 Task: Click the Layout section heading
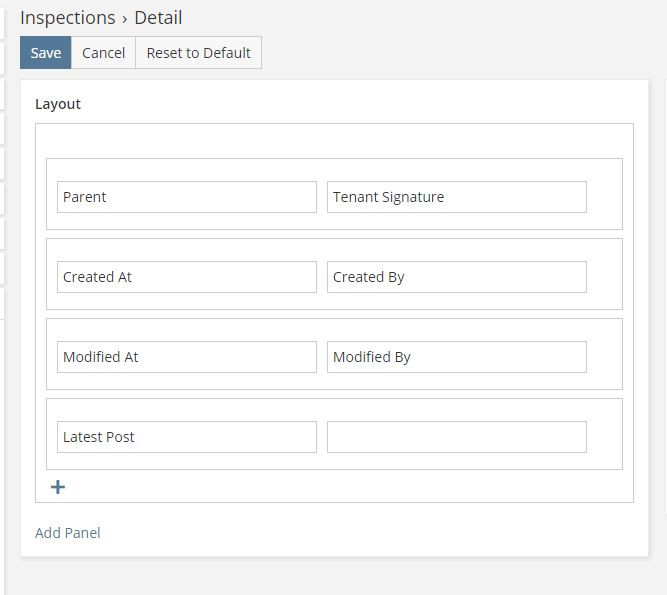pos(58,104)
